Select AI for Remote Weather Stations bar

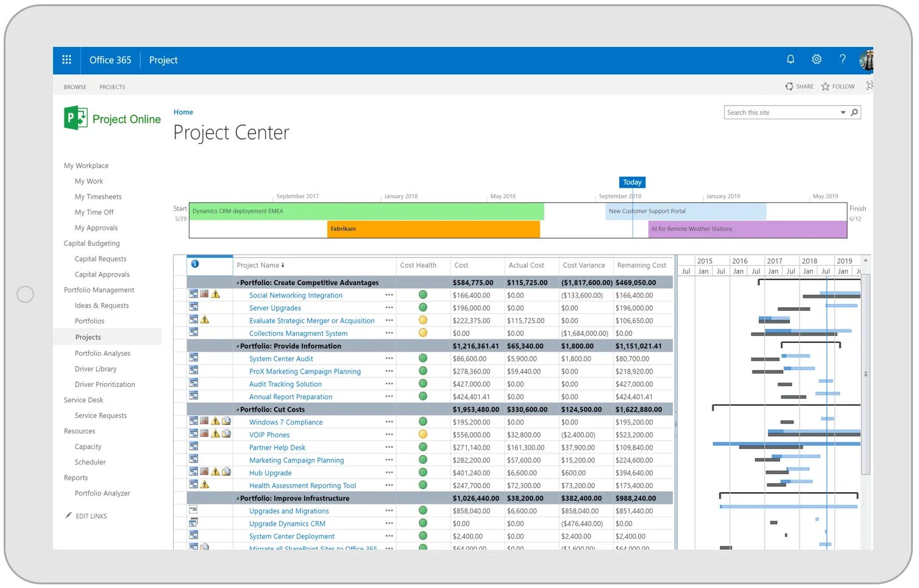click(x=748, y=229)
